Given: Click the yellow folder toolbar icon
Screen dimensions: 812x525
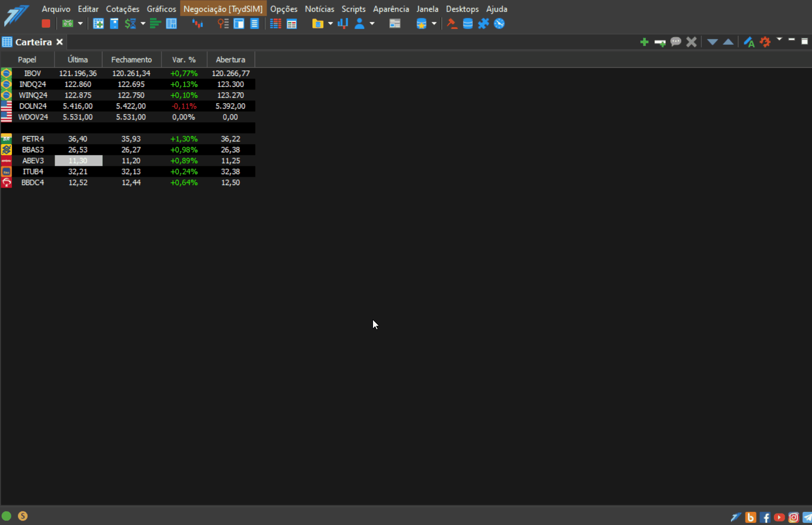Looking at the screenshot, I should point(317,23).
